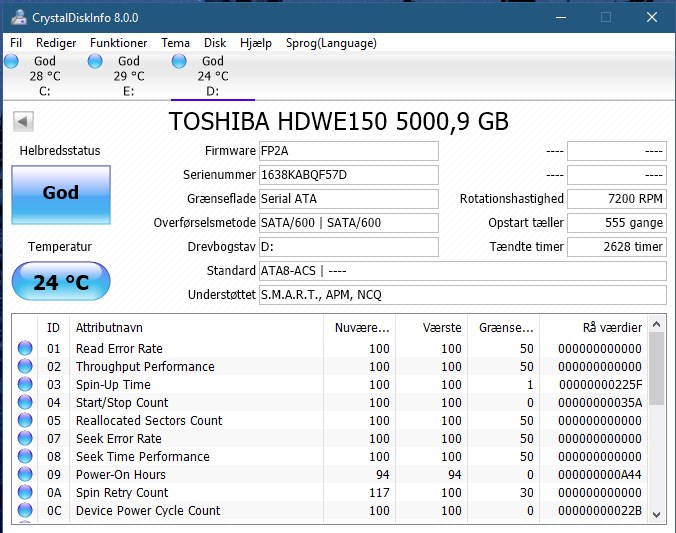676x533 pixels.
Task: Select the Spin Retry Count row
Action: [x=331, y=492]
